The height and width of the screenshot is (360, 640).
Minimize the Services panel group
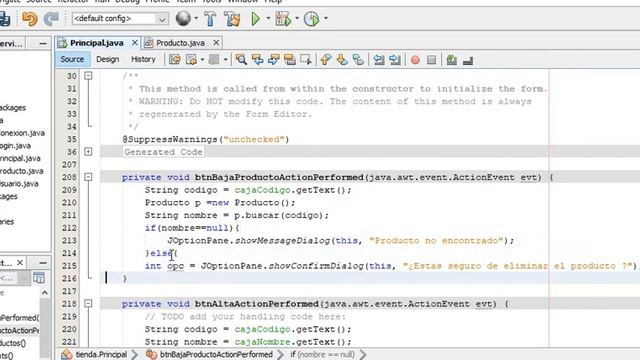(42, 44)
